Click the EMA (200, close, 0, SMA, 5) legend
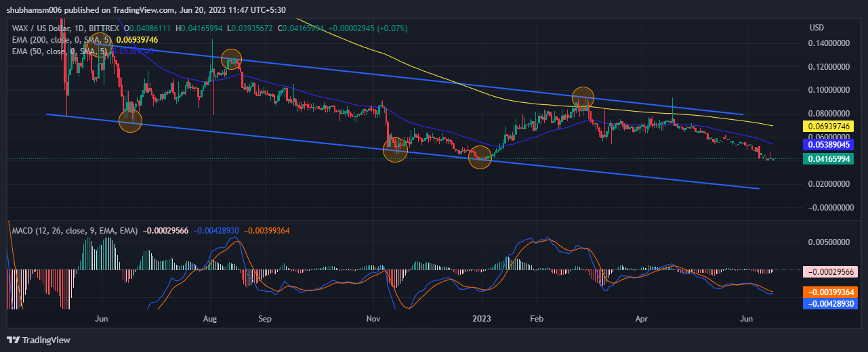This screenshot has width=868, height=352. [63, 40]
